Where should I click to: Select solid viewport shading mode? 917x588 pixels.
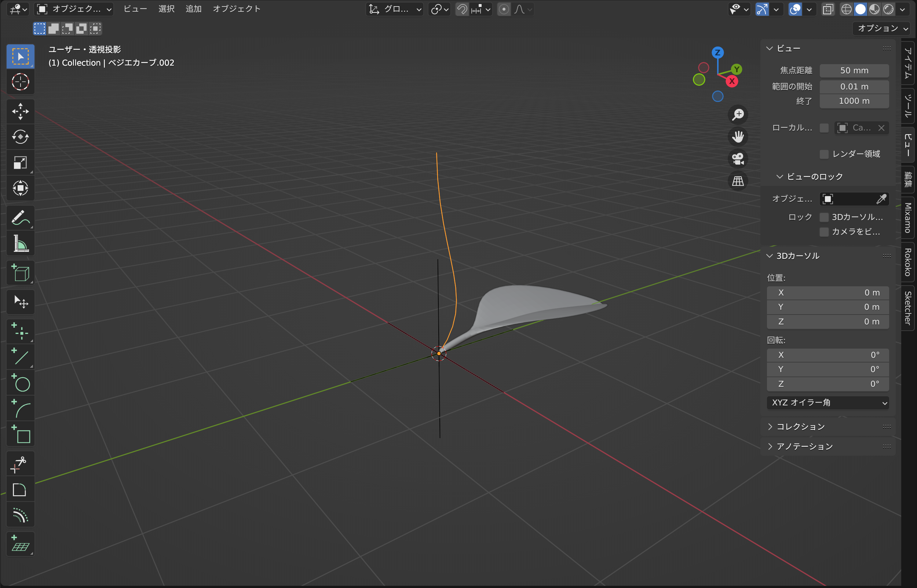861,9
